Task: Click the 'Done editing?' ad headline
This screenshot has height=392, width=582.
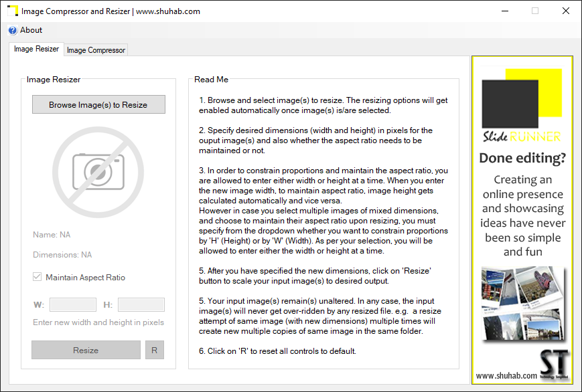Action: pyautogui.click(x=522, y=158)
